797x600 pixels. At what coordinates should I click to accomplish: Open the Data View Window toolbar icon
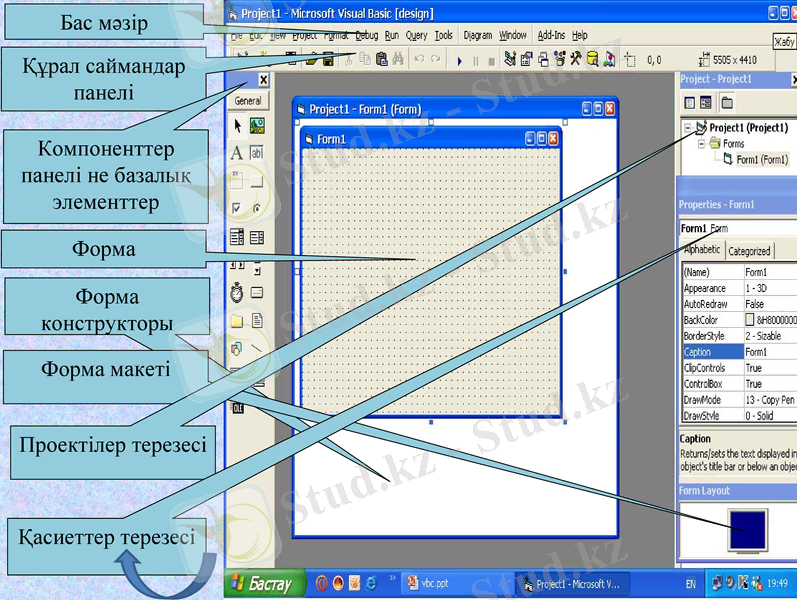[592, 59]
